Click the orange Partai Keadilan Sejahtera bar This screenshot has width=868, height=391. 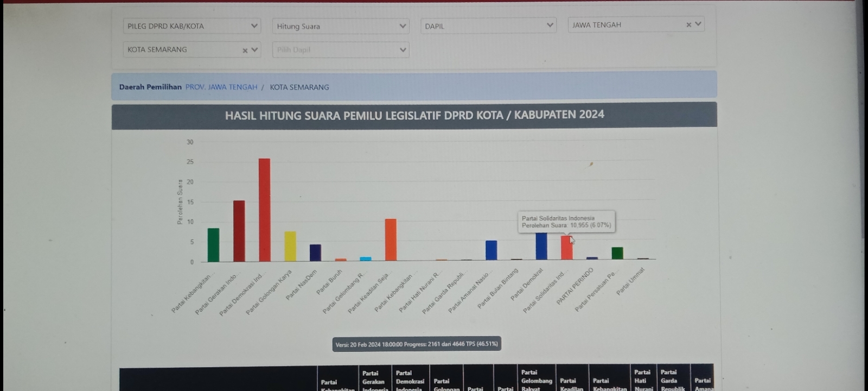391,240
